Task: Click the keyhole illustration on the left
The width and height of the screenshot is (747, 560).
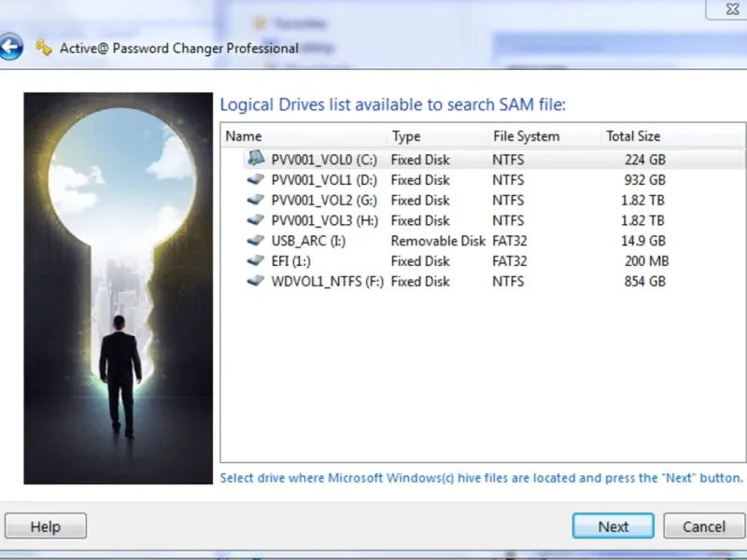Action: pyautogui.click(x=119, y=288)
